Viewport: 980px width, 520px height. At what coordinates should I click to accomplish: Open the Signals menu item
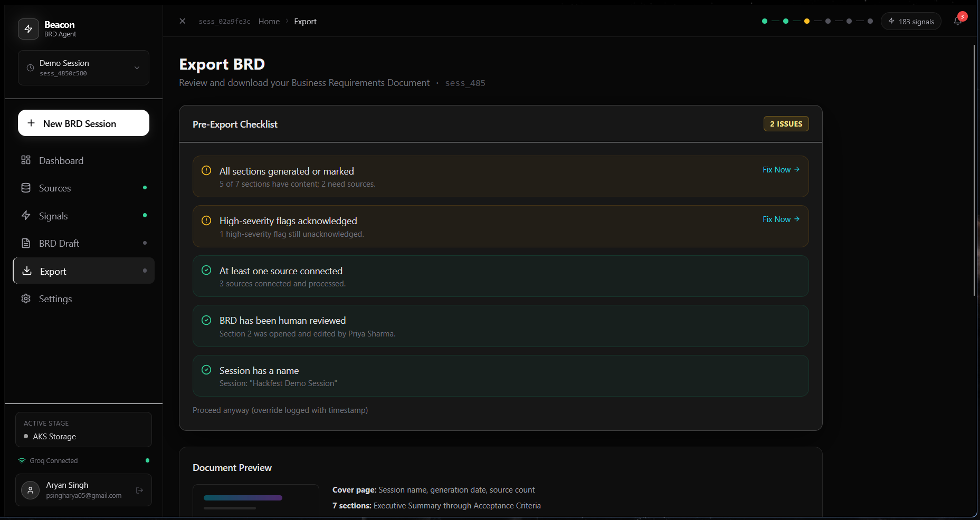point(53,216)
